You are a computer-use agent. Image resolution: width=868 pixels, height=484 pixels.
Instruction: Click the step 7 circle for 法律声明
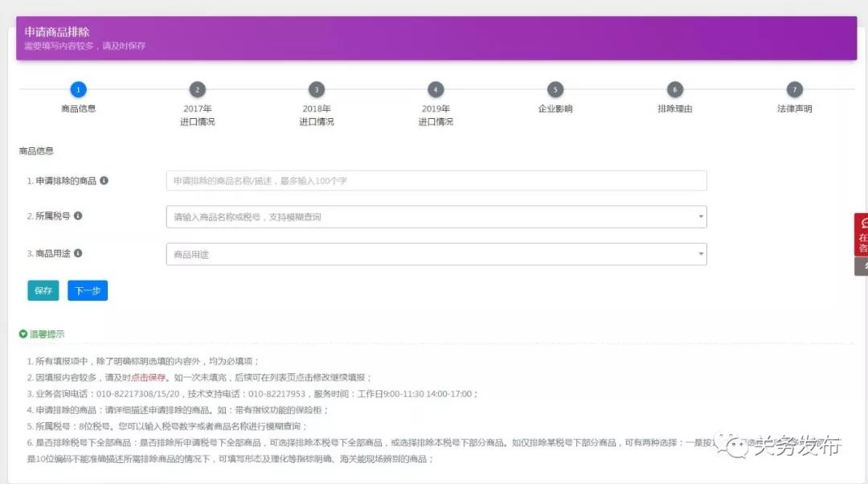click(x=794, y=89)
